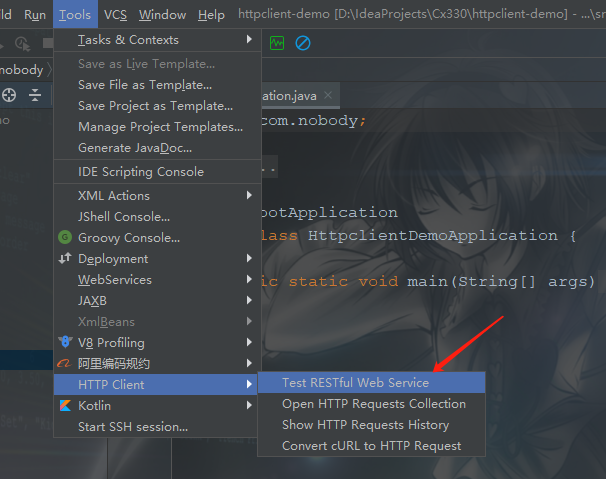Open IDE Scripting Console
Viewport: 606px width, 479px height.
tap(157, 172)
